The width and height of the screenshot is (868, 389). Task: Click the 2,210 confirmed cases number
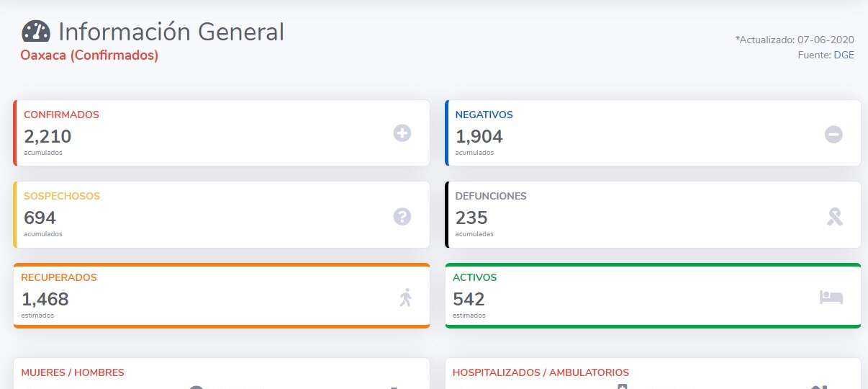point(48,136)
